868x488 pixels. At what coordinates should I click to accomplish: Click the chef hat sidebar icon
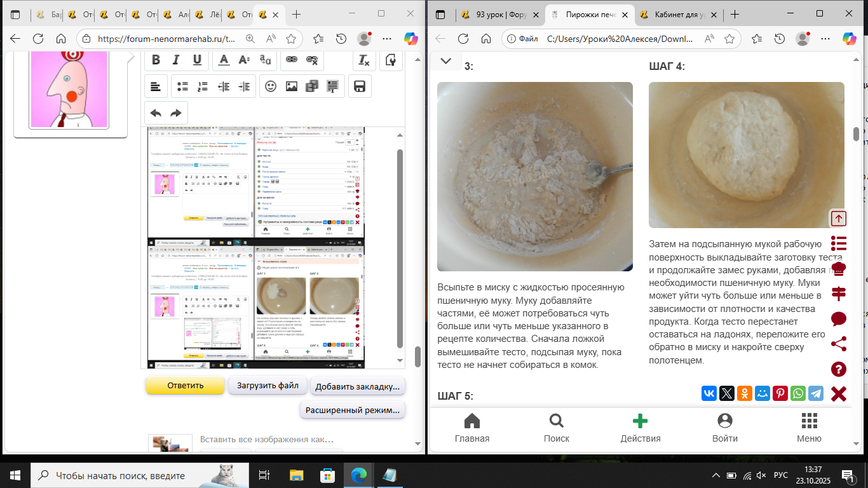coord(839,269)
